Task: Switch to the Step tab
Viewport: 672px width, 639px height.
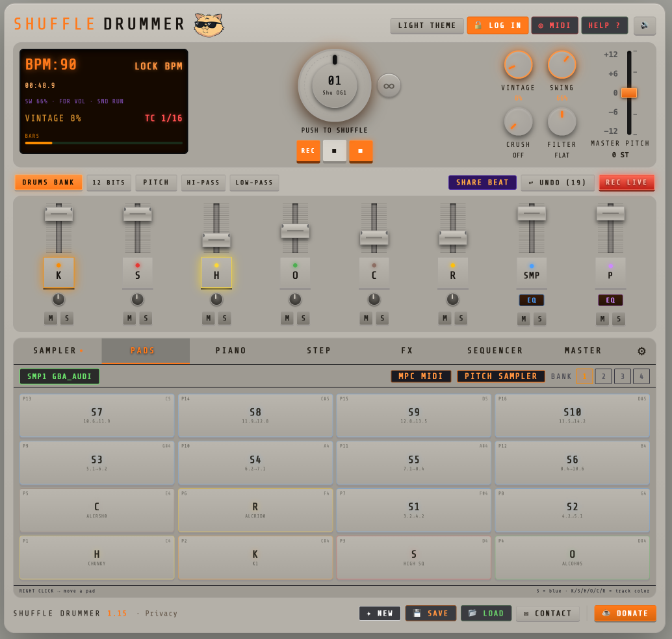Action: point(319,350)
